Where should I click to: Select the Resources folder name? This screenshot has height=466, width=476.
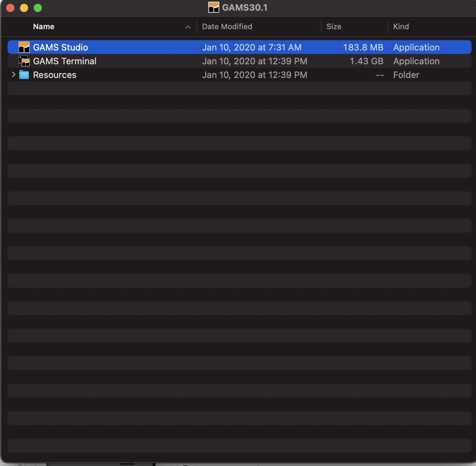click(55, 75)
